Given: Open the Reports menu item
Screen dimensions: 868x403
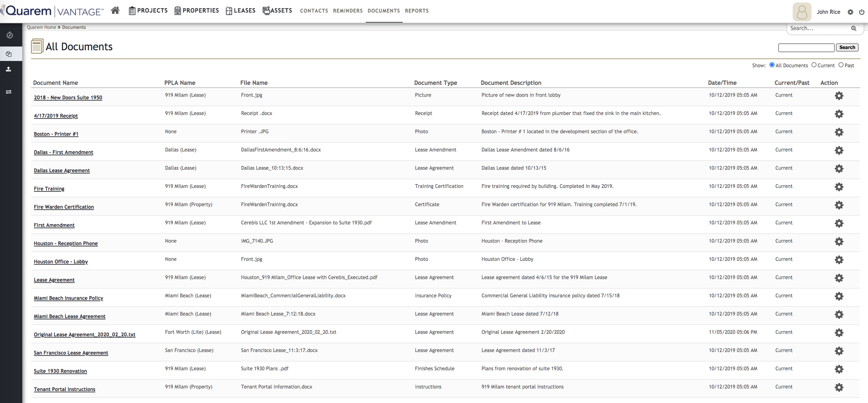Looking at the screenshot, I should coord(416,11).
